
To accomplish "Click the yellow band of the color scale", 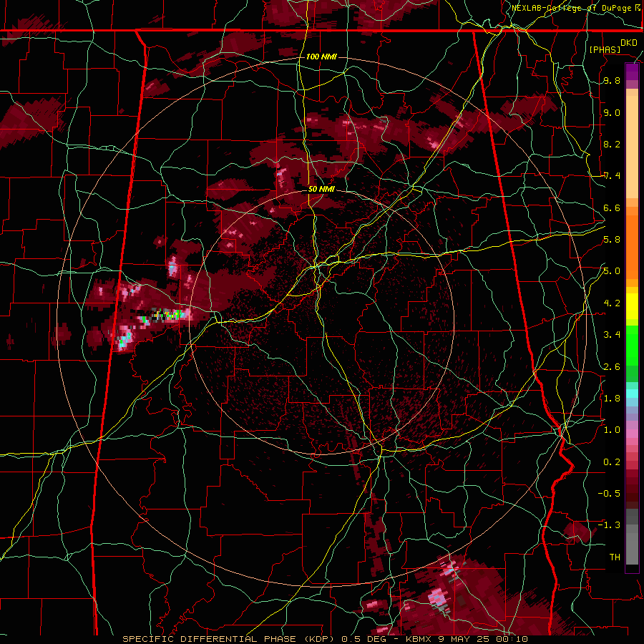I will 632,306.
